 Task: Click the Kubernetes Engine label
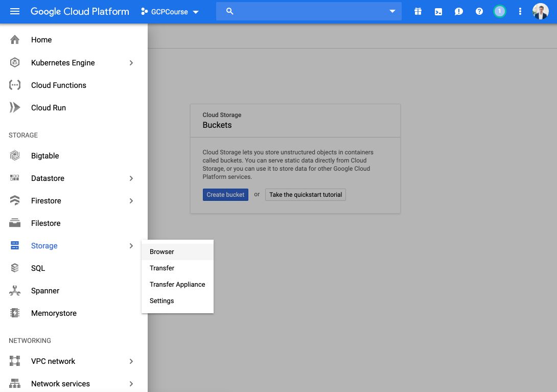pos(63,63)
